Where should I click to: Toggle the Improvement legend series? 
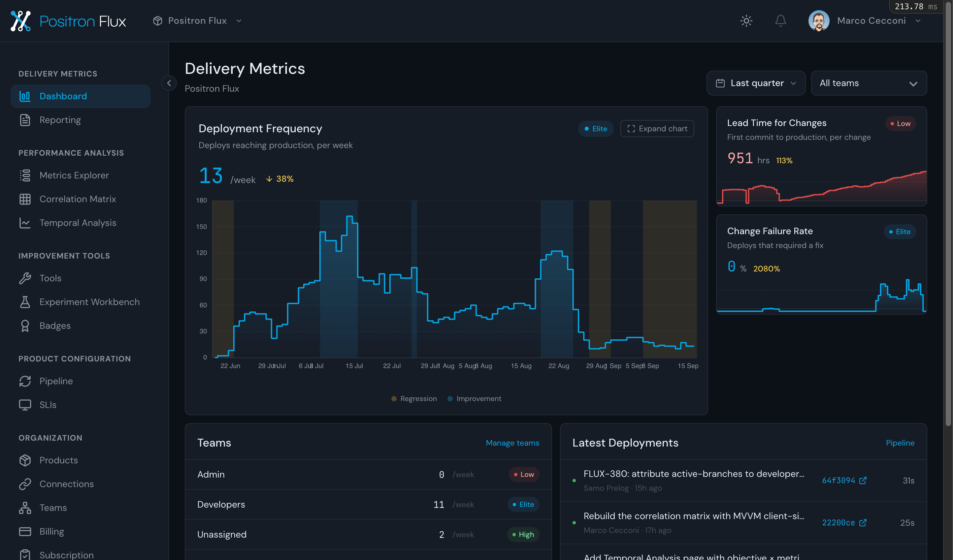(x=474, y=399)
